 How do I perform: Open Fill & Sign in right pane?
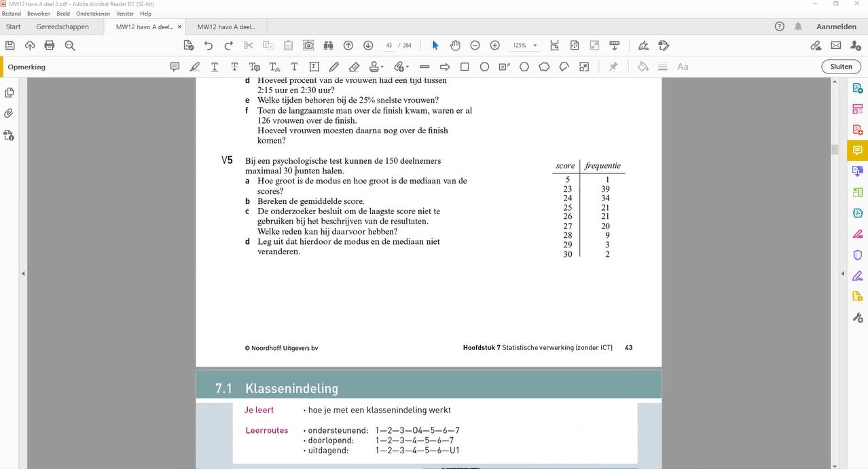(x=857, y=276)
